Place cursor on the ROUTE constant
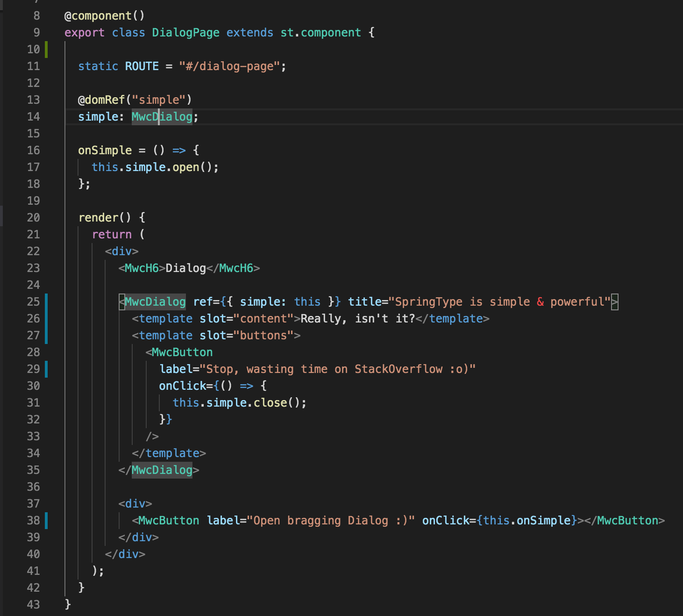This screenshot has height=616, width=683. [142, 66]
